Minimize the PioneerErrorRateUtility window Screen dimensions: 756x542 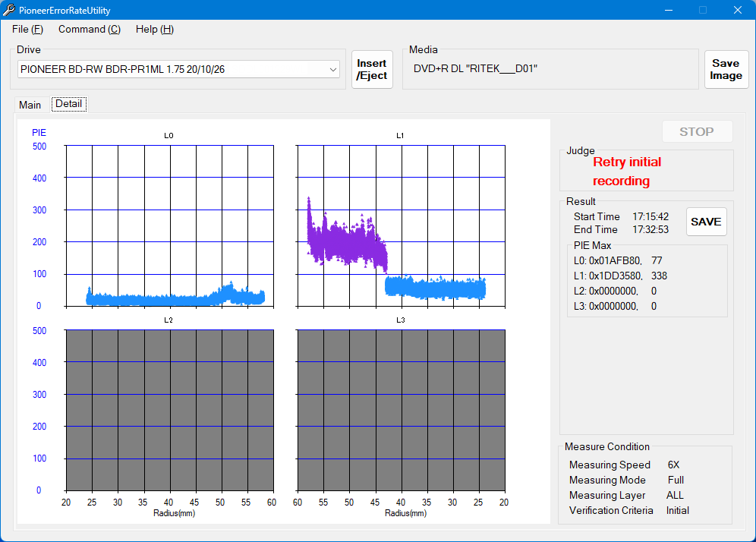click(668, 10)
